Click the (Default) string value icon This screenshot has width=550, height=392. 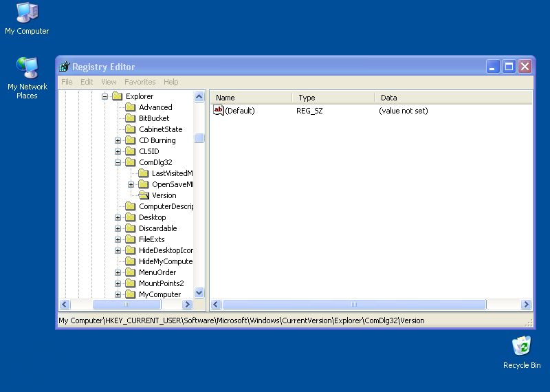(x=218, y=111)
